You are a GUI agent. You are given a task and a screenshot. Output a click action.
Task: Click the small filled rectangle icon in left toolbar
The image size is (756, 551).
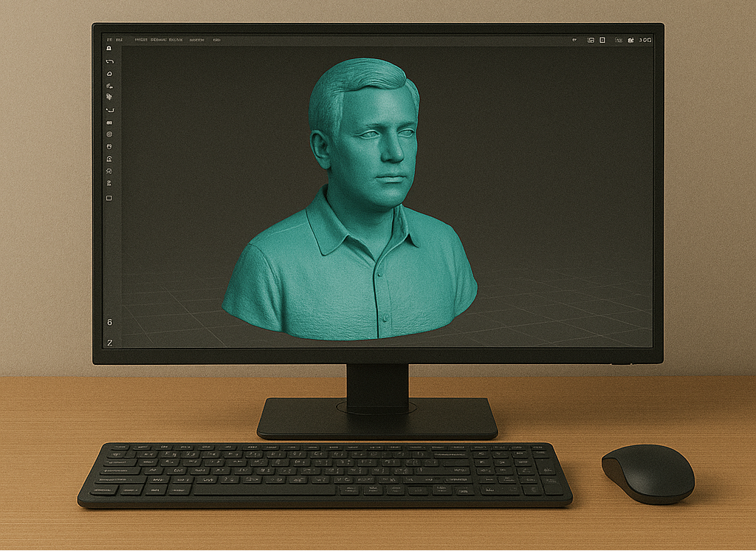(109, 122)
